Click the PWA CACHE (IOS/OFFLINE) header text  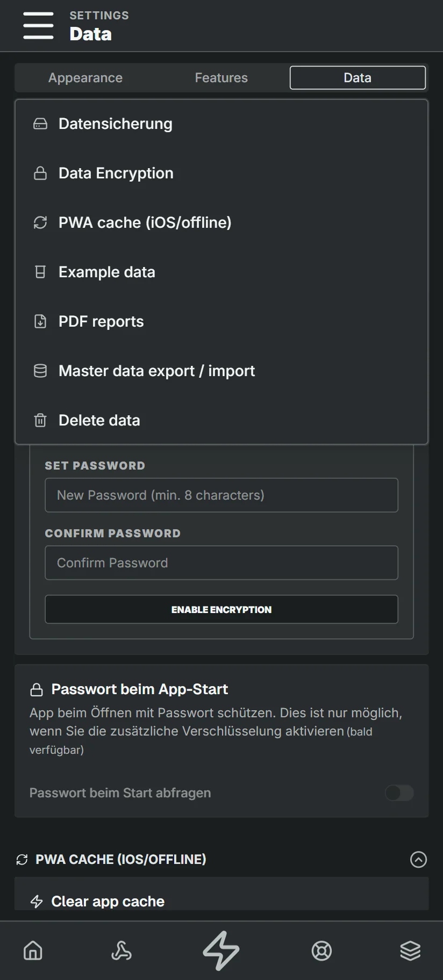tap(121, 860)
